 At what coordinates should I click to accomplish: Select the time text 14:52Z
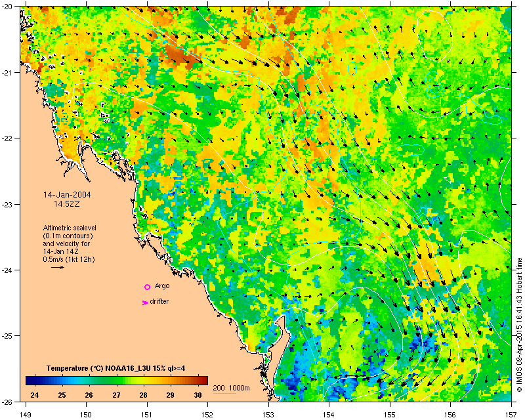coord(67,203)
